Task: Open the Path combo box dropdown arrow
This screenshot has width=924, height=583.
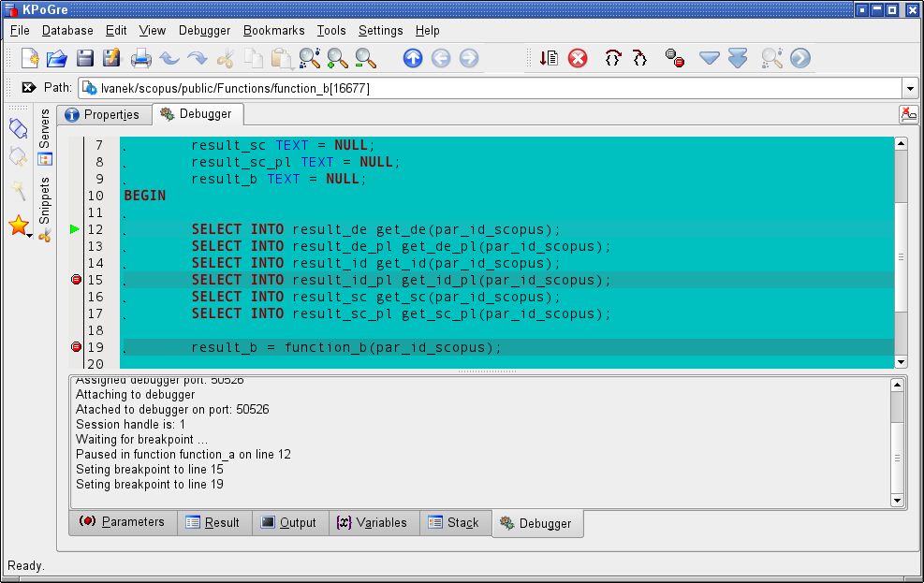Action: pos(910,88)
